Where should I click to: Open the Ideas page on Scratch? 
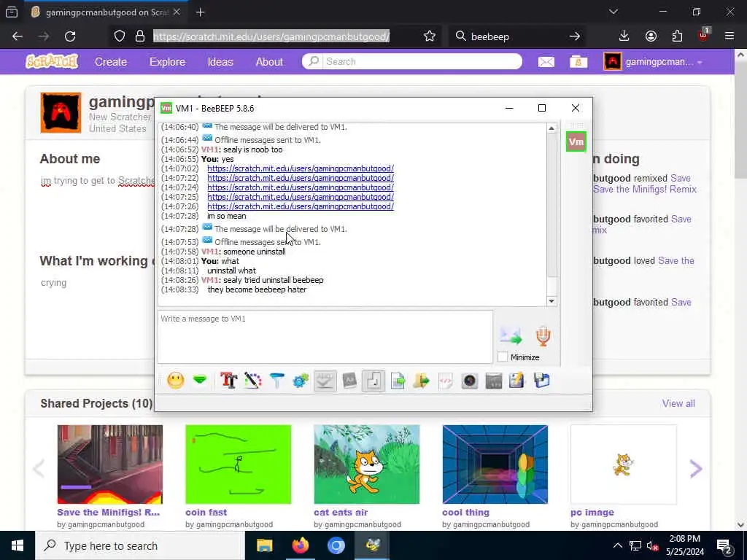tap(220, 62)
